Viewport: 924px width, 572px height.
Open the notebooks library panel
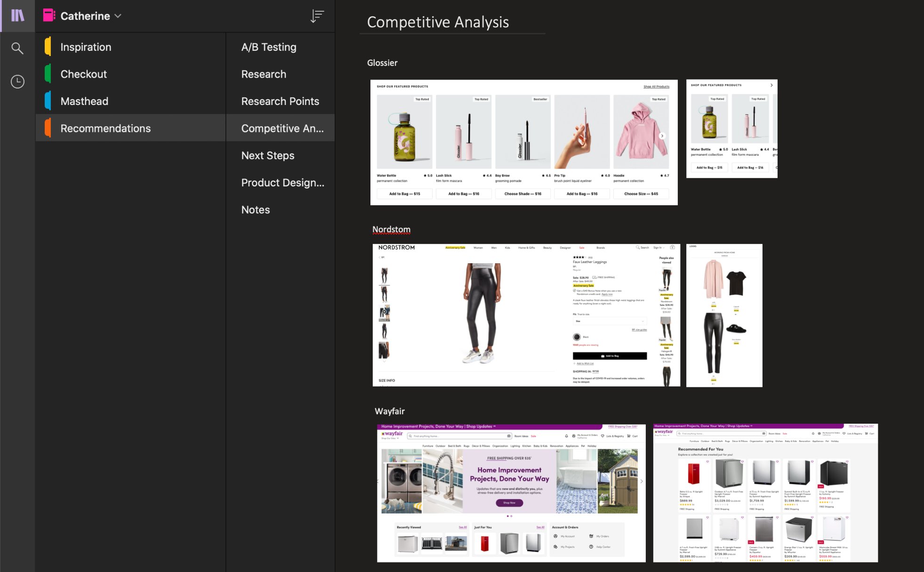coord(17,16)
